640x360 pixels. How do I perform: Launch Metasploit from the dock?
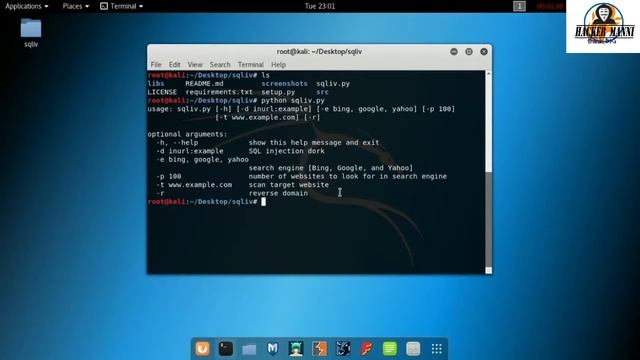click(x=273, y=349)
